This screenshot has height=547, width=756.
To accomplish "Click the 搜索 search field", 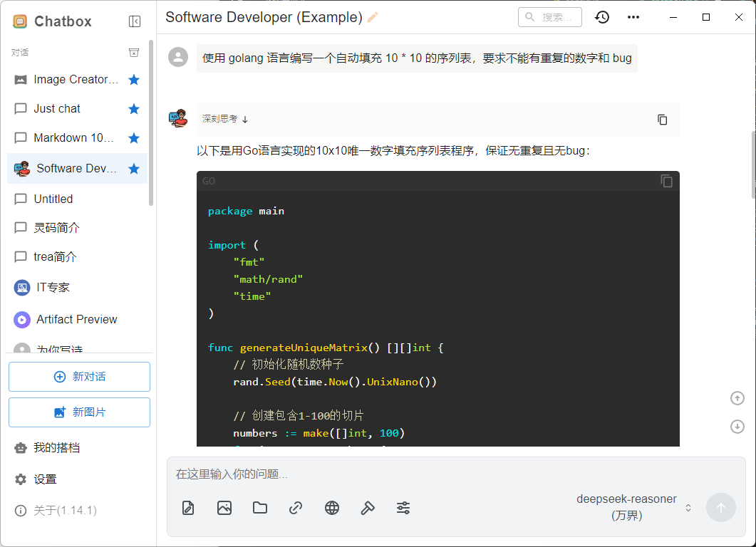I will click(x=550, y=17).
